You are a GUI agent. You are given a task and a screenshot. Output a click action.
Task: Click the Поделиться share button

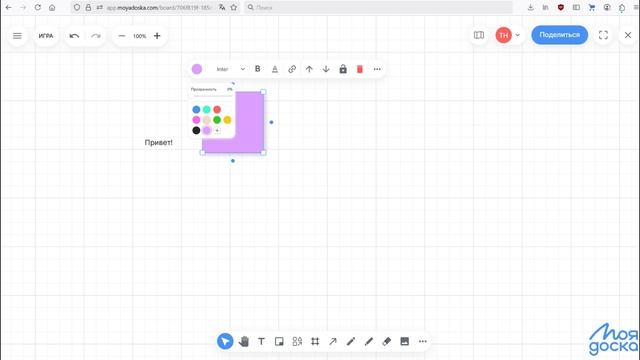560,35
